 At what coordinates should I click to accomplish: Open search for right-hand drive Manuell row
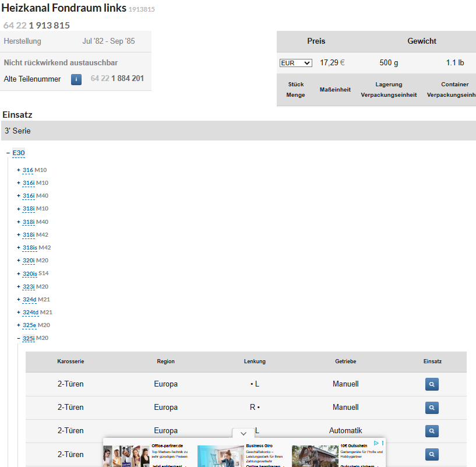click(x=432, y=408)
